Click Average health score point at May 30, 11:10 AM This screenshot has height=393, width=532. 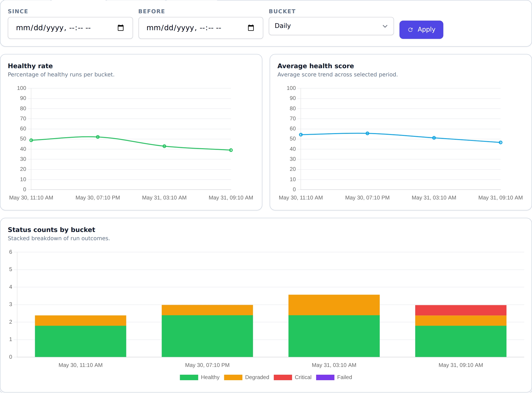(301, 135)
